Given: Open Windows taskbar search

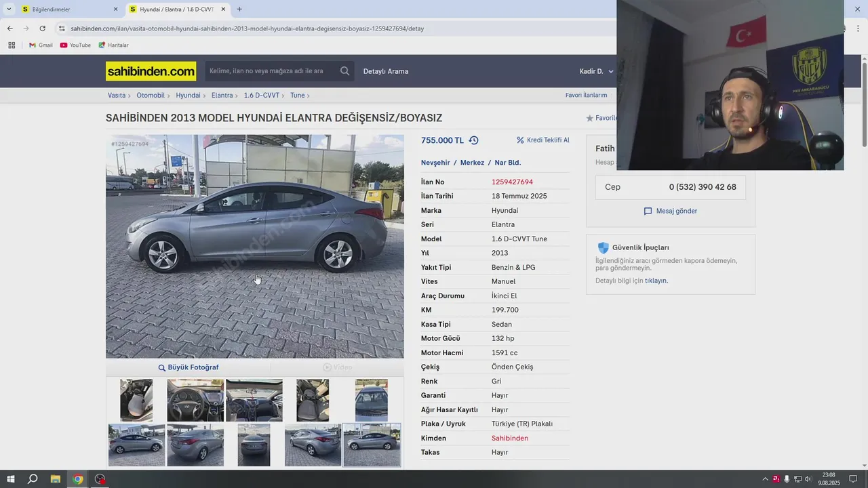Looking at the screenshot, I should pos(33,479).
